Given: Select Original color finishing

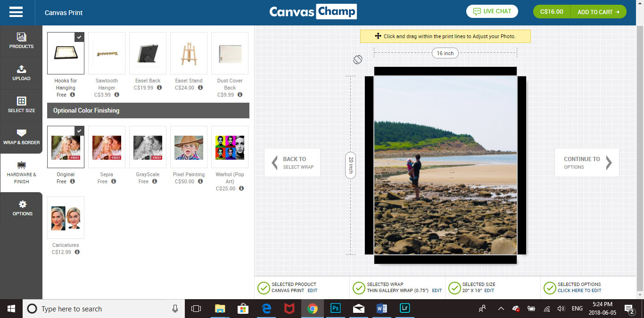Looking at the screenshot, I should pos(66,147).
